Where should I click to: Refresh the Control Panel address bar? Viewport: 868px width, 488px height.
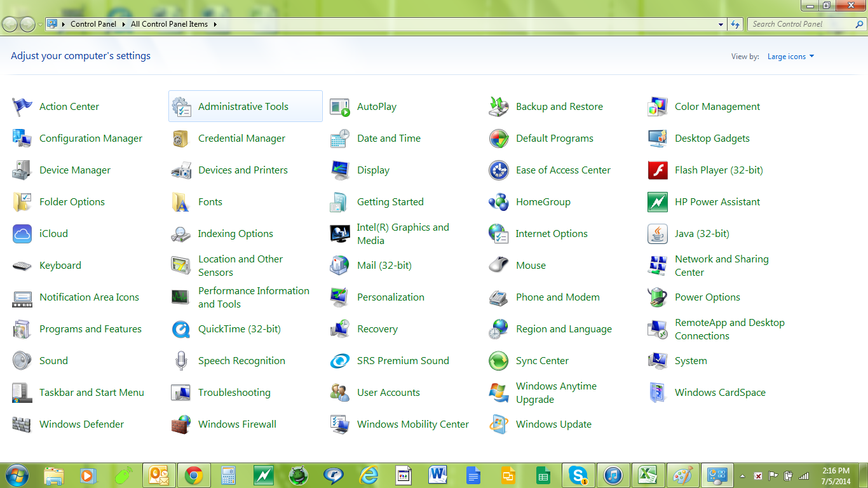[735, 24]
